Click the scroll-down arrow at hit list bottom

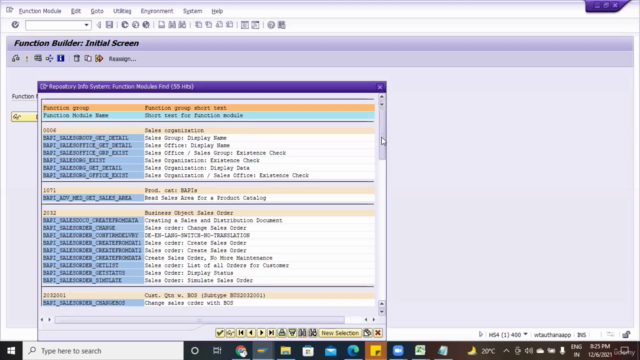pyautogui.click(x=382, y=311)
